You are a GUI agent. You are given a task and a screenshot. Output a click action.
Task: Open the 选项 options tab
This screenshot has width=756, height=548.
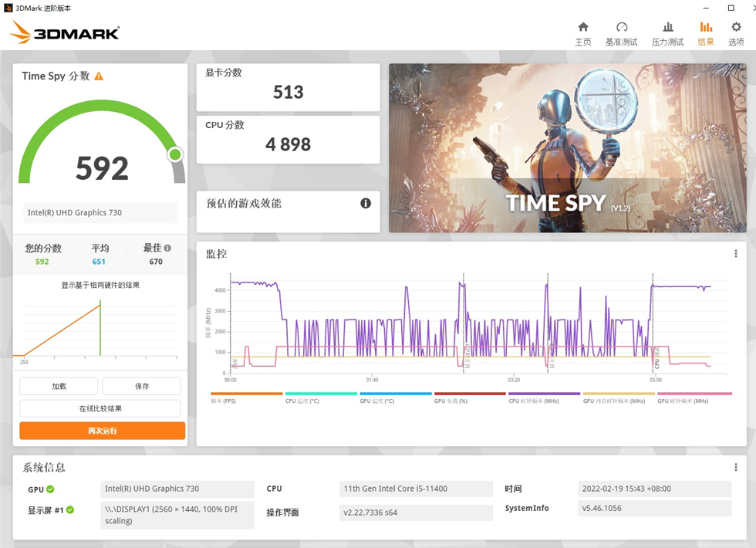click(736, 34)
